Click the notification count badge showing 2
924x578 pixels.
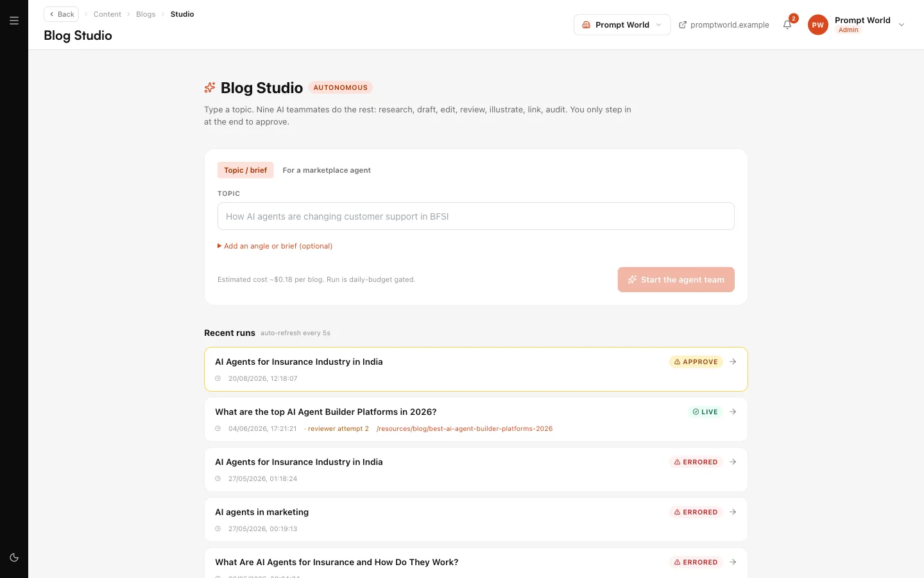[794, 19]
